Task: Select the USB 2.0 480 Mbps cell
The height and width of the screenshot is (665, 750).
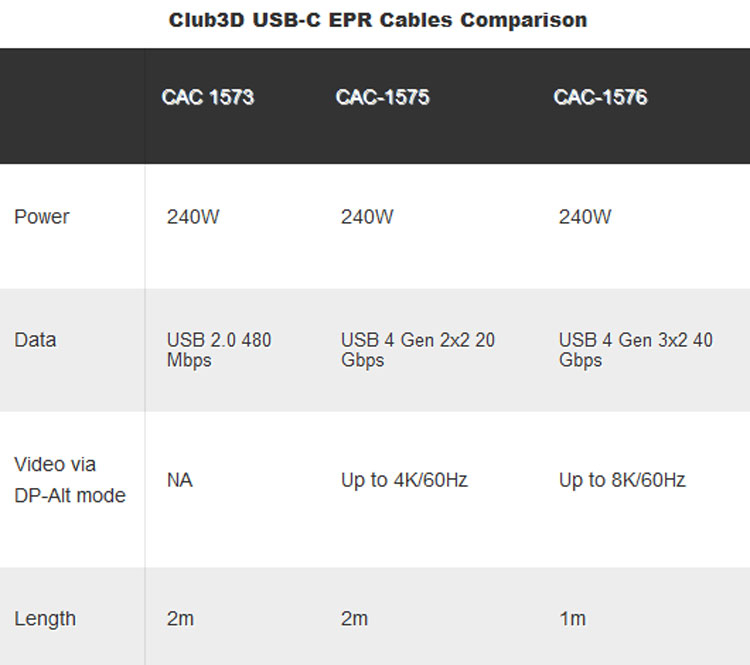Action: pyautogui.click(x=219, y=350)
